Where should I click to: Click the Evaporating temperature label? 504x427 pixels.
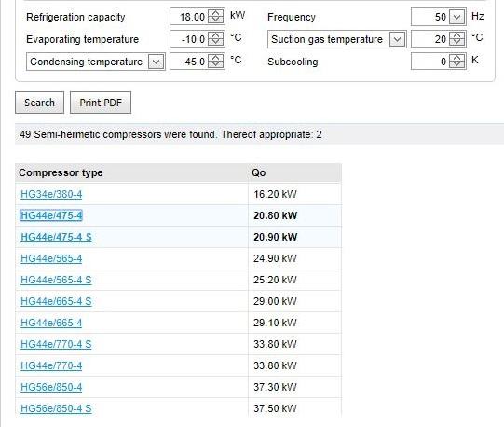coord(83,39)
